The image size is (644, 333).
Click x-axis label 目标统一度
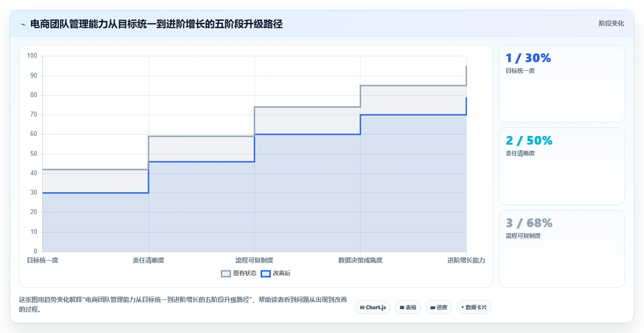pos(43,260)
